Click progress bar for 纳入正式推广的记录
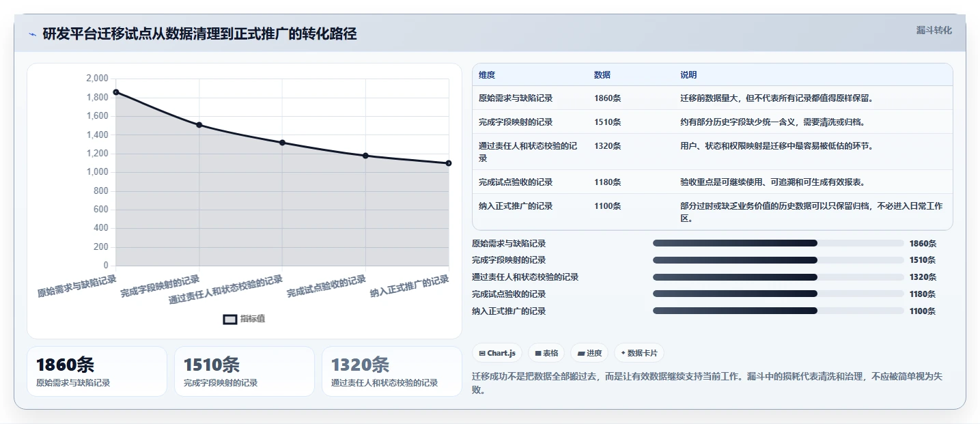 click(x=779, y=311)
